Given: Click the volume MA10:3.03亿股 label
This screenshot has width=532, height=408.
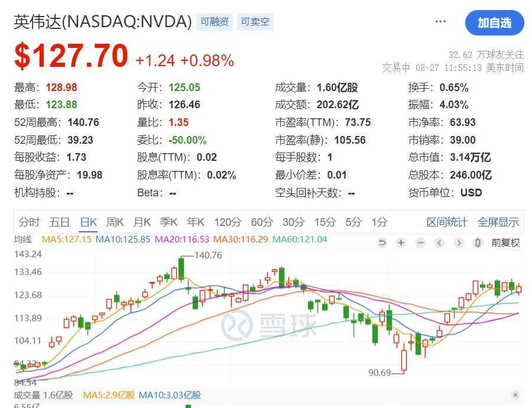Looking at the screenshot, I should [x=170, y=395].
